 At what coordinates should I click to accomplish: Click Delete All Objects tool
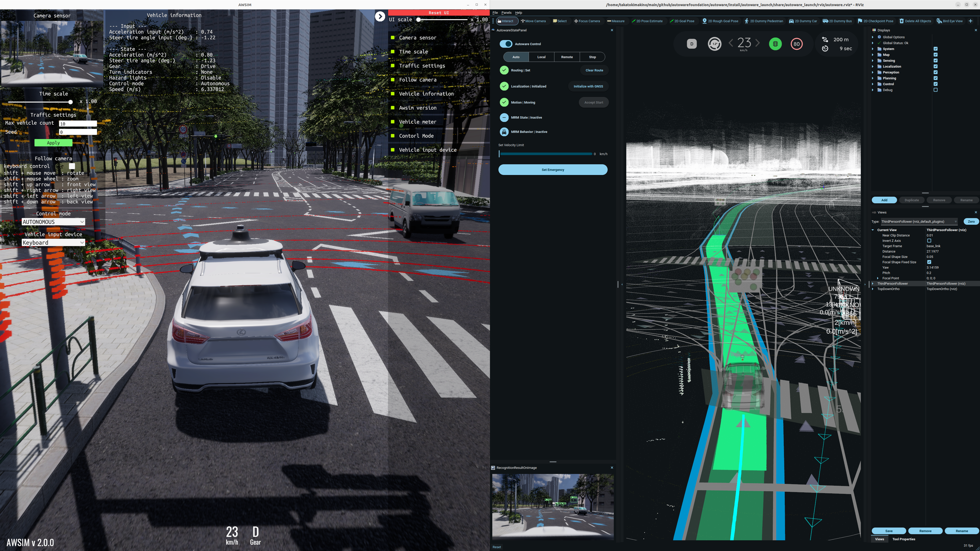pyautogui.click(x=915, y=21)
